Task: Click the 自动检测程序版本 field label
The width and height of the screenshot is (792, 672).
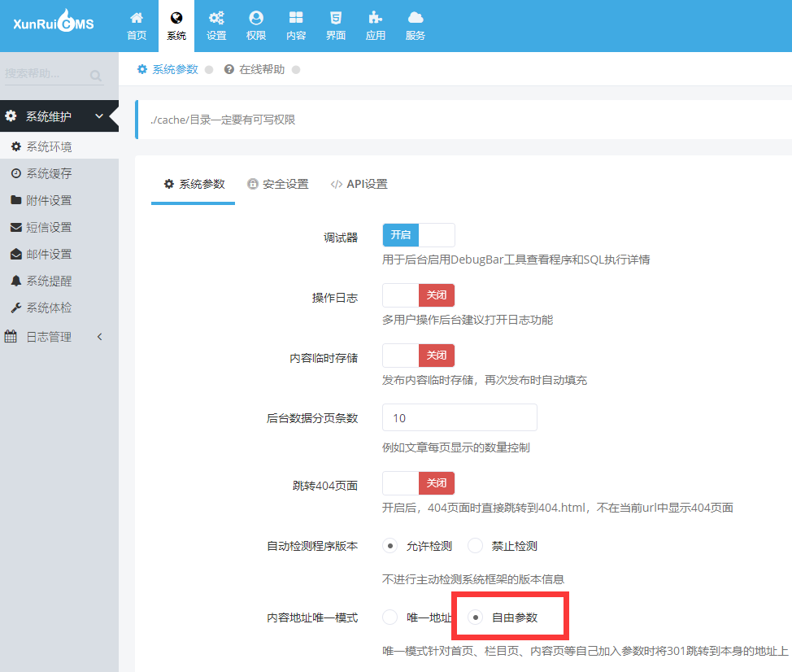Action: pos(312,546)
